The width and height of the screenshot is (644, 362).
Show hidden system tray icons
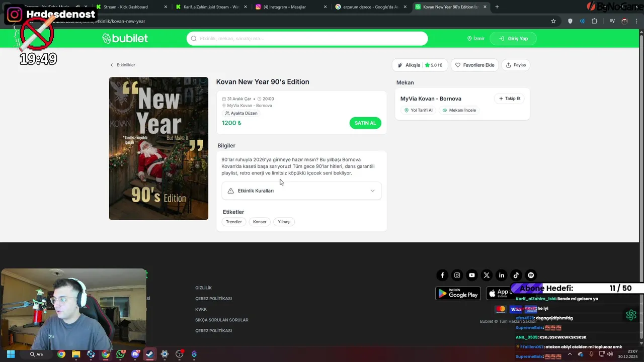pos(570,354)
